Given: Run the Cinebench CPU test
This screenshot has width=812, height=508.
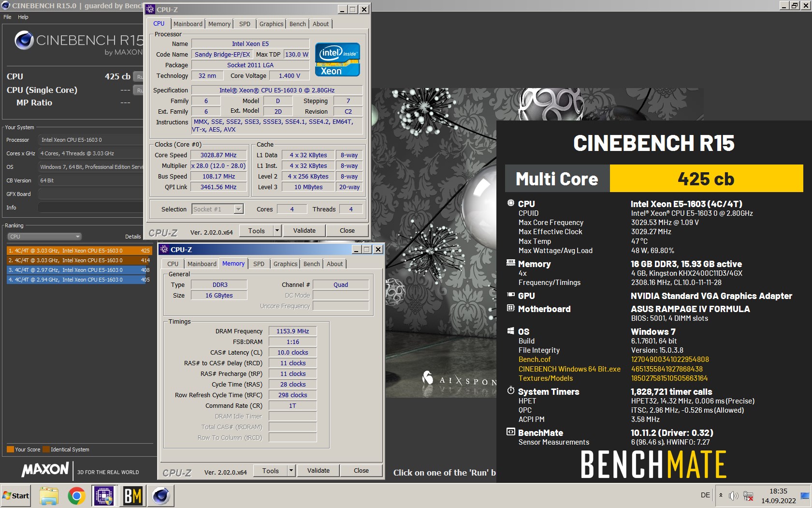Looking at the screenshot, I should [139, 76].
